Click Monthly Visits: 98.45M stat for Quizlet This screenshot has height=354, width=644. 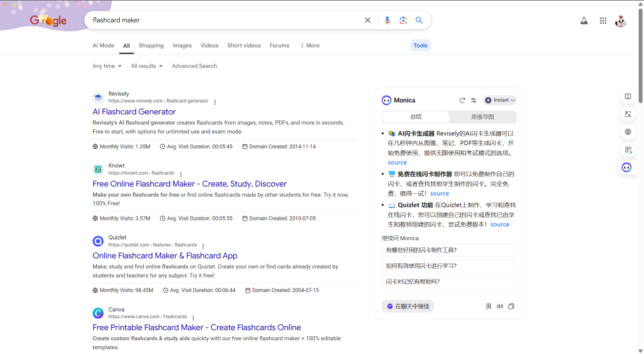[x=123, y=290]
